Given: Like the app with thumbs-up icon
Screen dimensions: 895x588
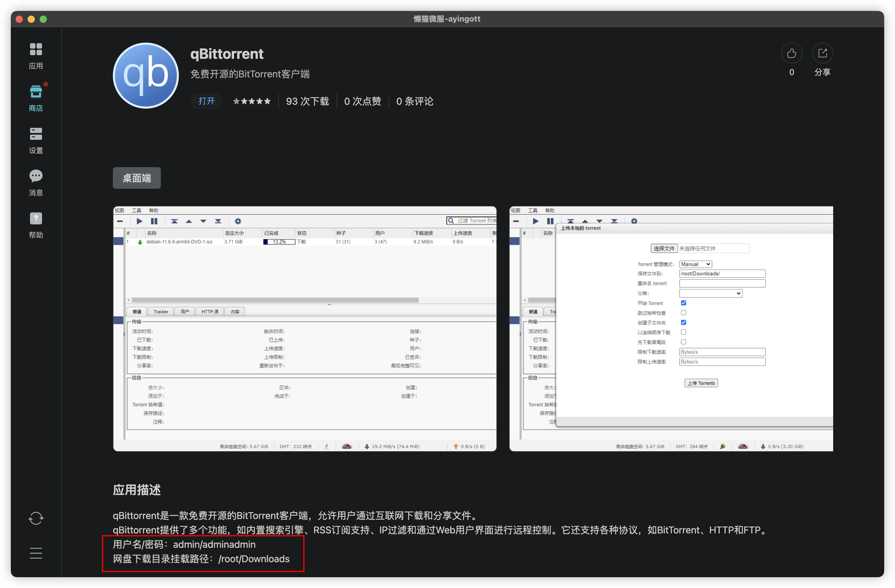Looking at the screenshot, I should pyautogui.click(x=791, y=53).
